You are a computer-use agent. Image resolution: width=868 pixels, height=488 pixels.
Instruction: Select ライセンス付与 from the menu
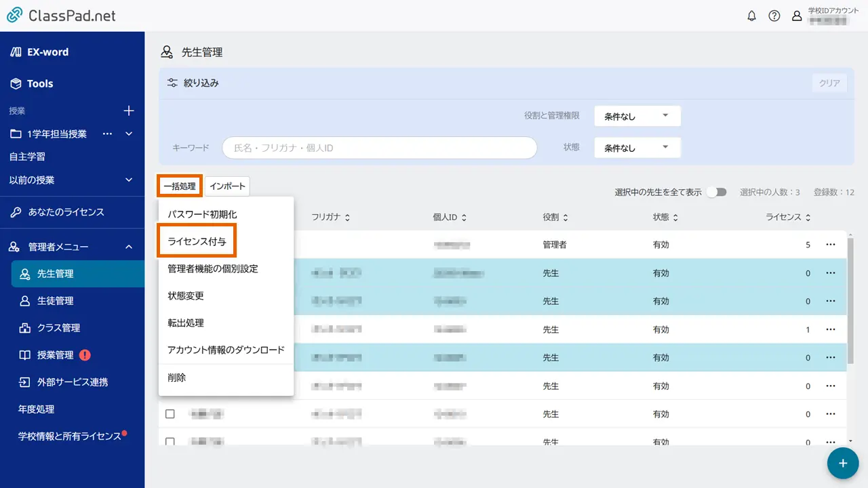197,241
